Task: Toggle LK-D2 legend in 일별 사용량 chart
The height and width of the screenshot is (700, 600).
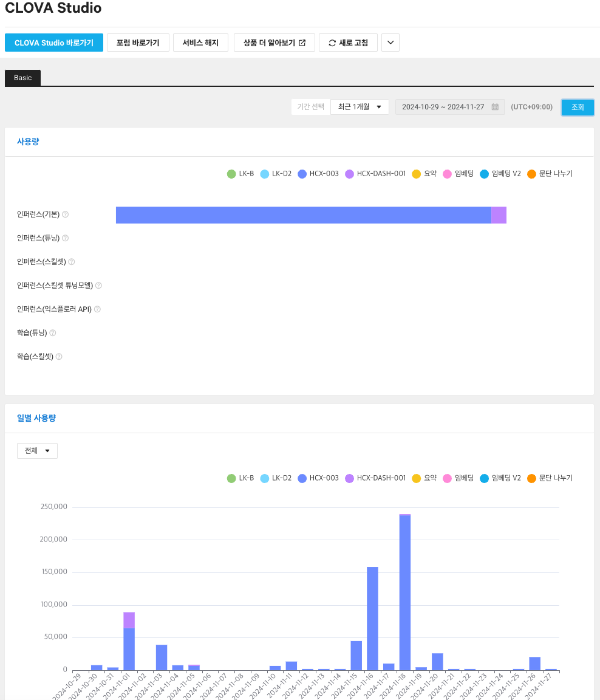Action: click(x=276, y=478)
